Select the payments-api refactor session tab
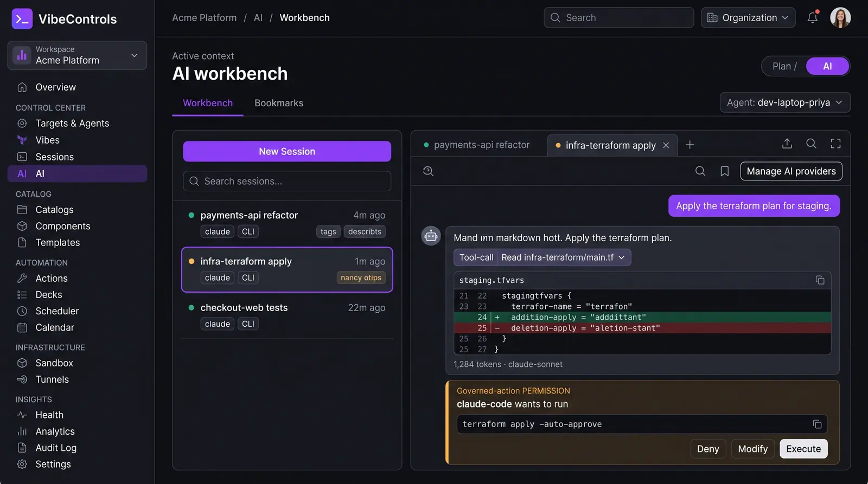Viewport: 868px width, 484px height. point(477,145)
